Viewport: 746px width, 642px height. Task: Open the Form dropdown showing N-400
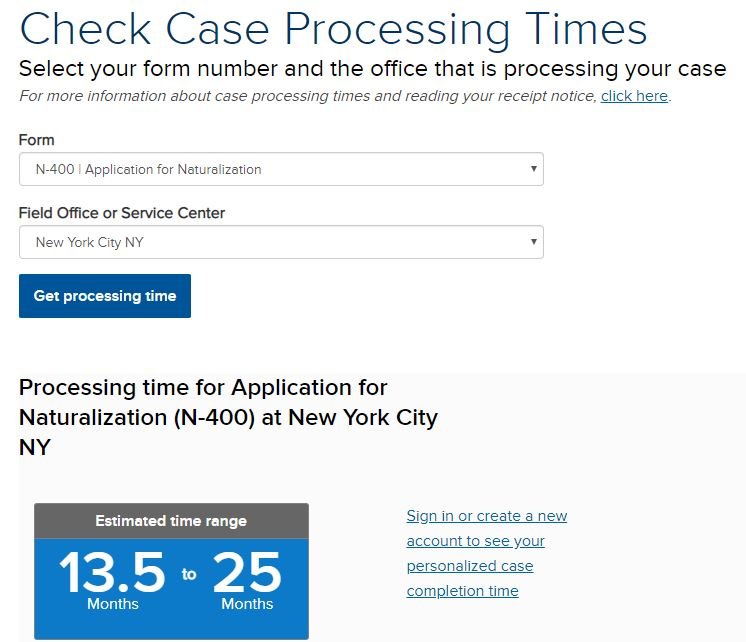point(281,169)
